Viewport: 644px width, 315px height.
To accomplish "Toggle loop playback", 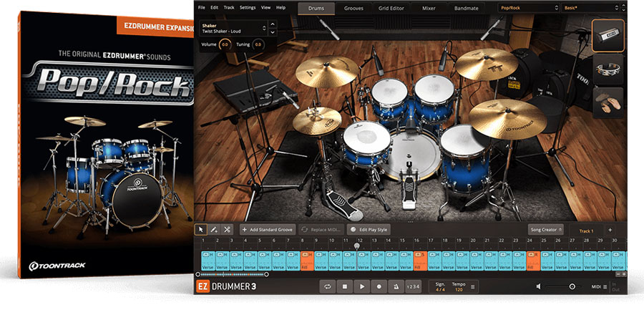I will (x=328, y=286).
